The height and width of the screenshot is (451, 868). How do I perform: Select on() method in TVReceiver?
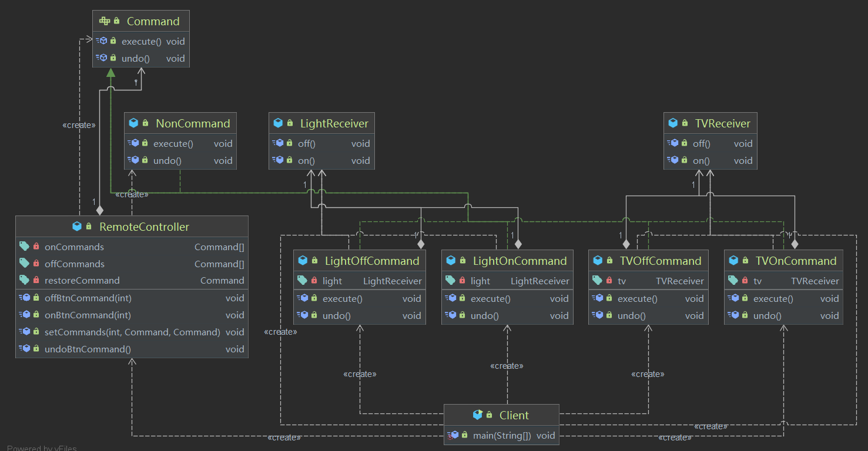pos(709,160)
